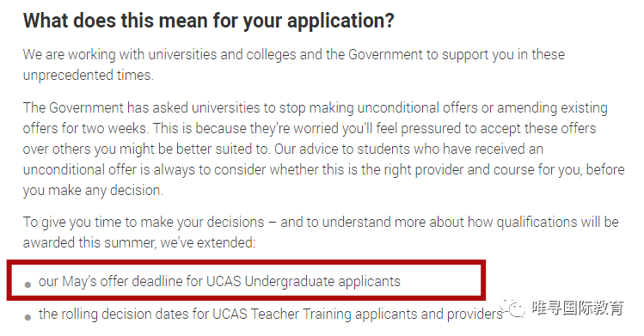Click the phrase "offers for two weeks"

(x=84, y=129)
